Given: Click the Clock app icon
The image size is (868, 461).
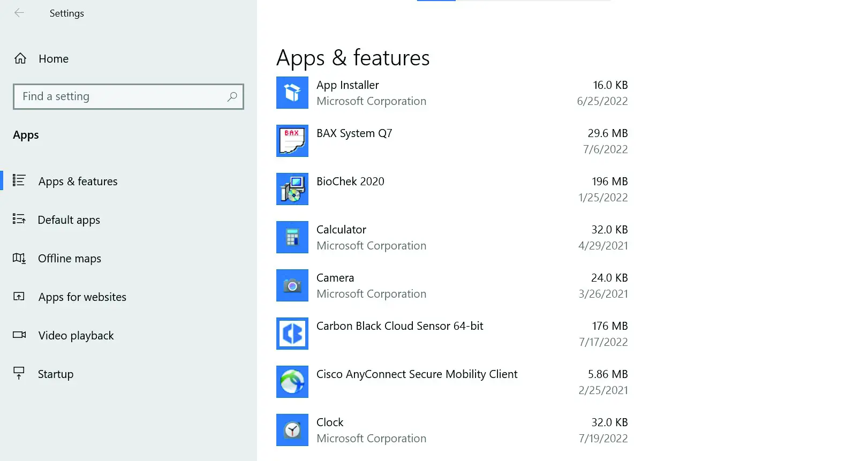Looking at the screenshot, I should (x=292, y=430).
